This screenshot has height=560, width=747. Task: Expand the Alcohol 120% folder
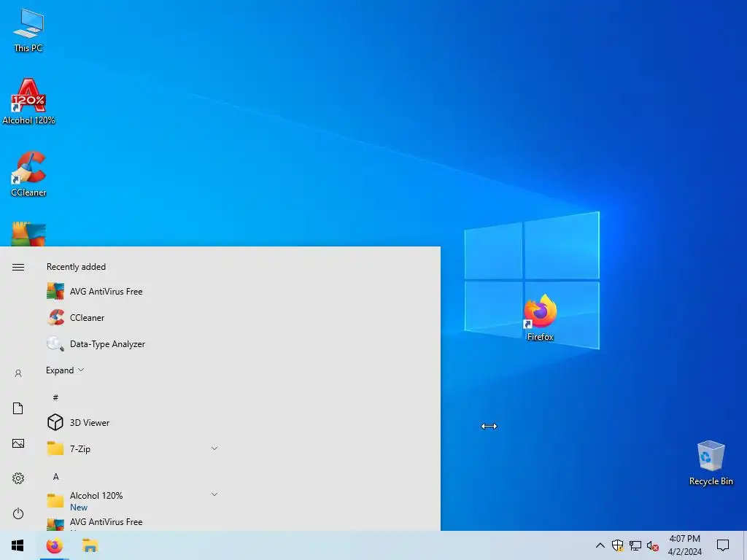(133, 501)
